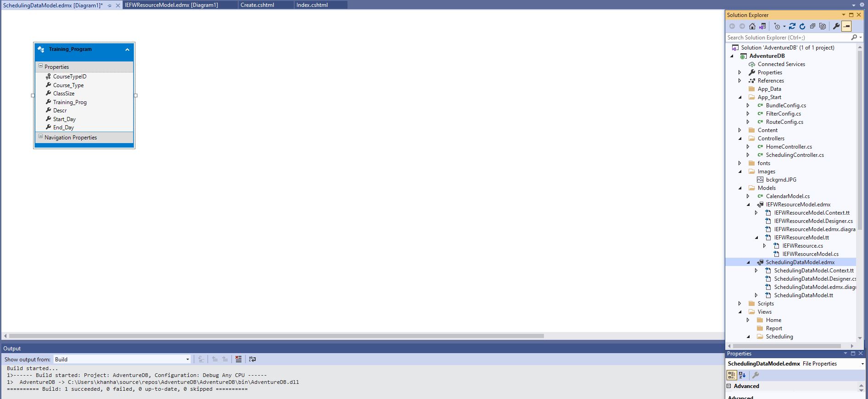Expand the Content folder
Screen dimensions: 868x399
tap(739, 130)
